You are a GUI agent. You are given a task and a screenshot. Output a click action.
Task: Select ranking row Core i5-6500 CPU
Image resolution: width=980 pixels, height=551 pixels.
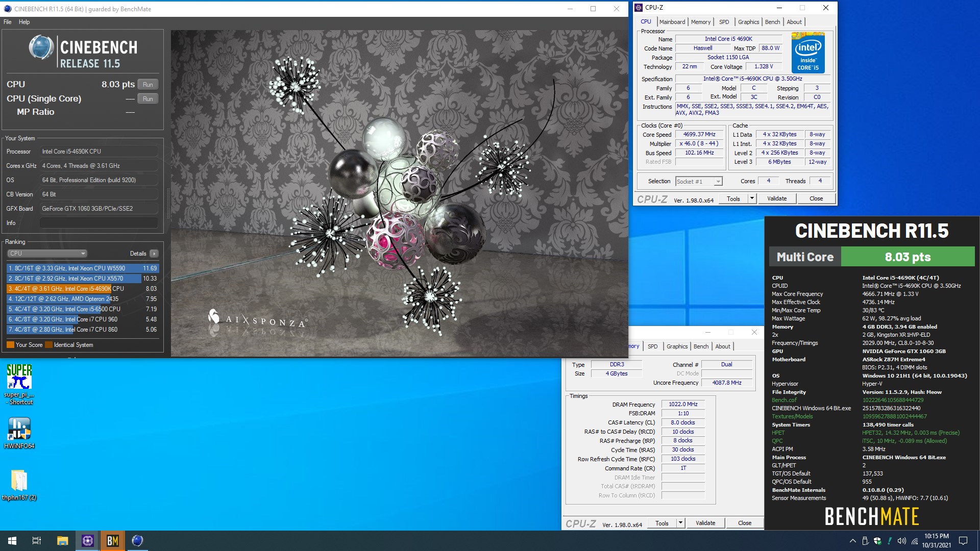tap(83, 309)
